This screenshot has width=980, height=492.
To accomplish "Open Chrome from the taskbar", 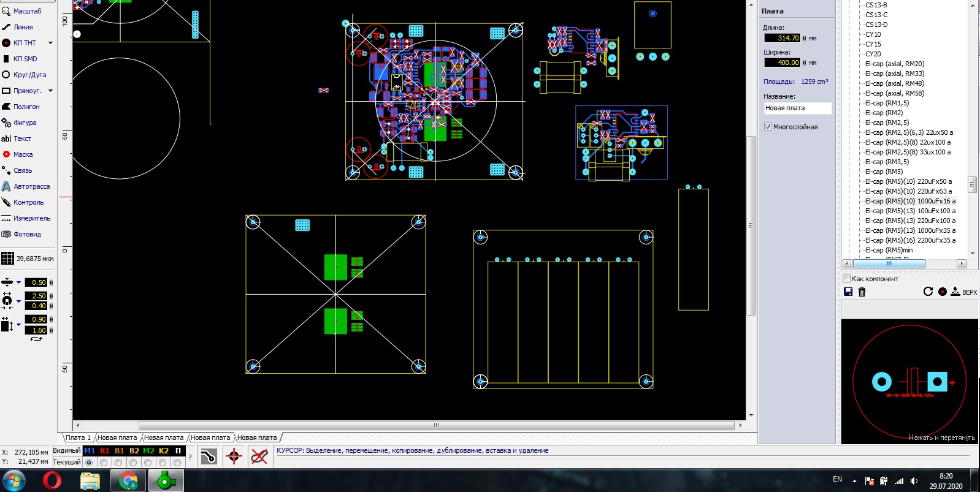I will click(128, 481).
